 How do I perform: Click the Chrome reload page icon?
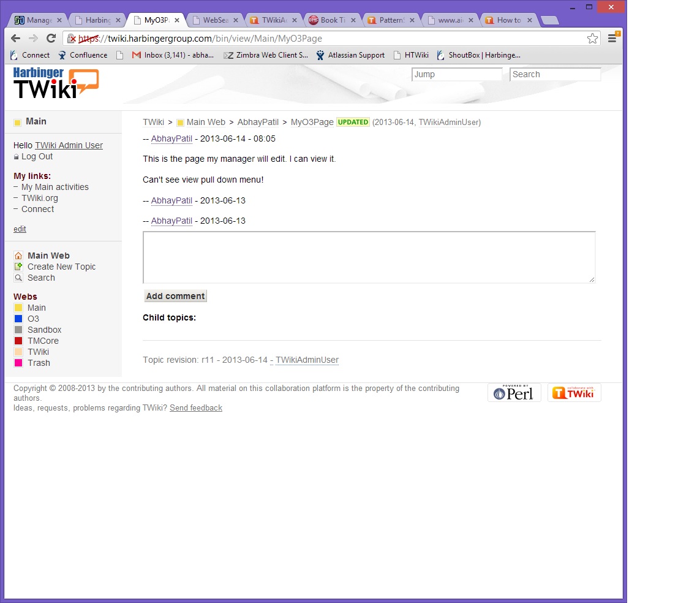51,39
